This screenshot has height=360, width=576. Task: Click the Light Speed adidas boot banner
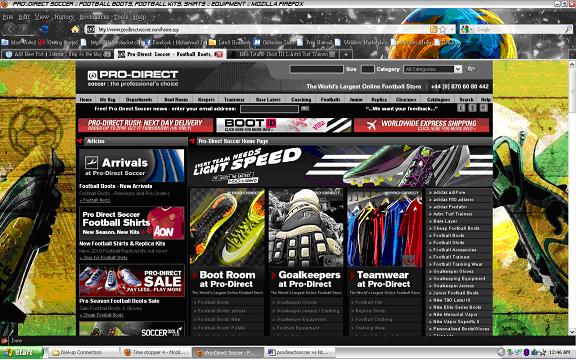tap(341, 166)
